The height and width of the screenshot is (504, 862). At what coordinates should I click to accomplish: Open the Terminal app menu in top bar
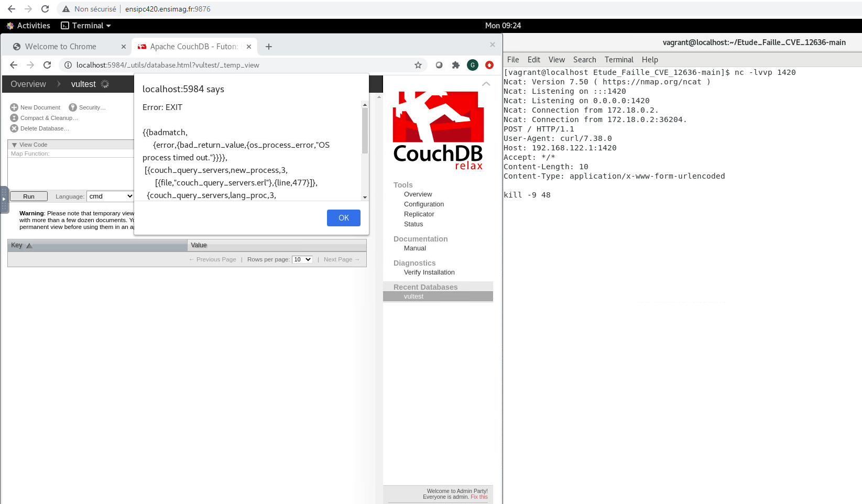86,26
